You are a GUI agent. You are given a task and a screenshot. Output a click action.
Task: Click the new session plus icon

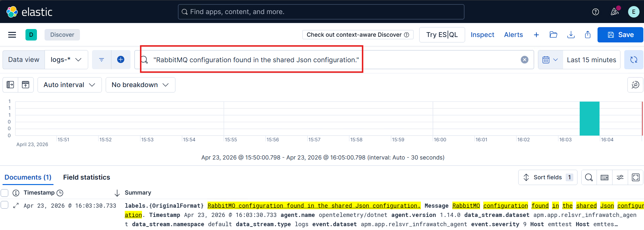(536, 35)
